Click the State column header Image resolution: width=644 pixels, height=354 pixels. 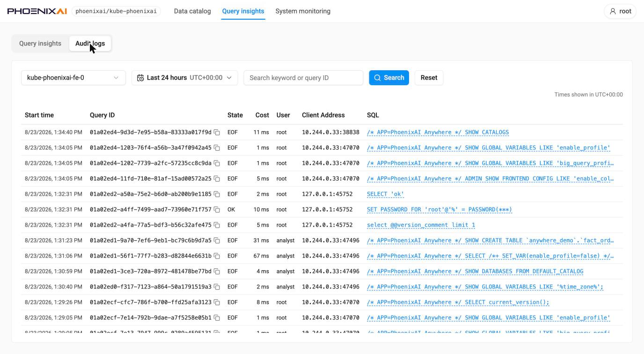coord(235,115)
